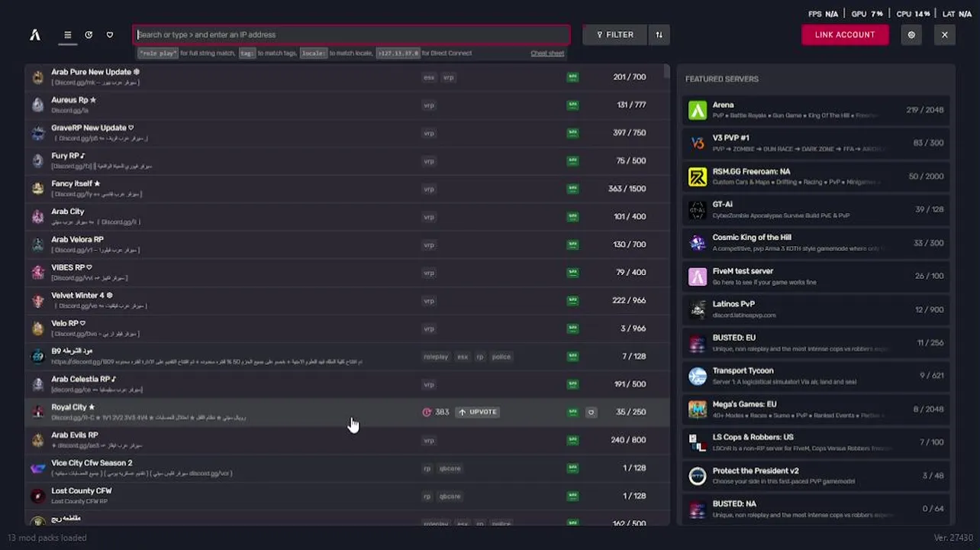The height and width of the screenshot is (550, 980).
Task: Click '13 mod packs loaded' status text
Action: tap(47, 538)
